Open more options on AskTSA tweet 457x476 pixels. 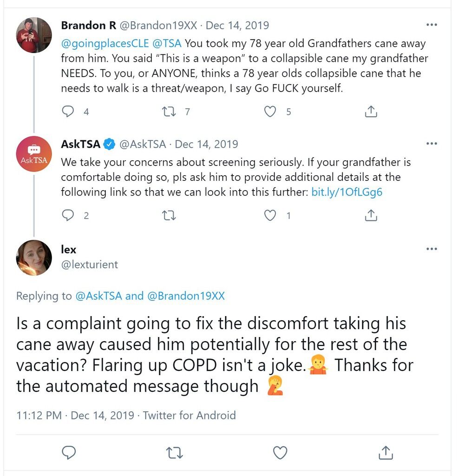[x=431, y=143]
